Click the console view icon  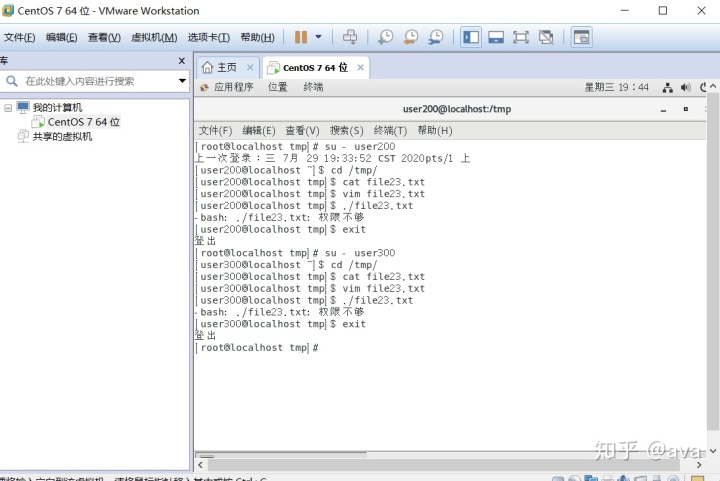pos(581,37)
